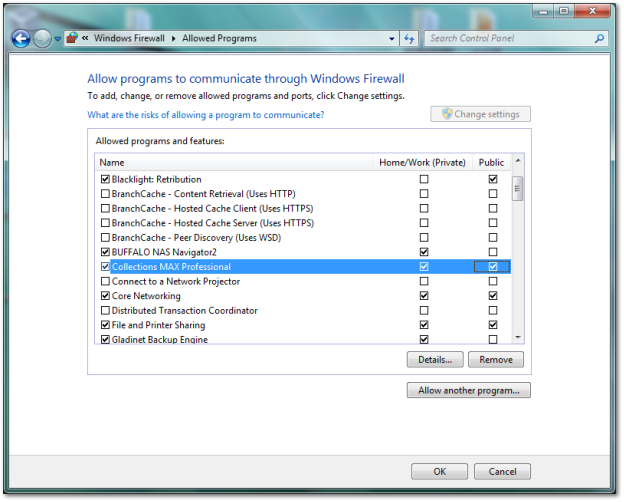Enable Private for BranchCache Hosted Cache Server
The height and width of the screenshot is (502, 624).
[424, 223]
